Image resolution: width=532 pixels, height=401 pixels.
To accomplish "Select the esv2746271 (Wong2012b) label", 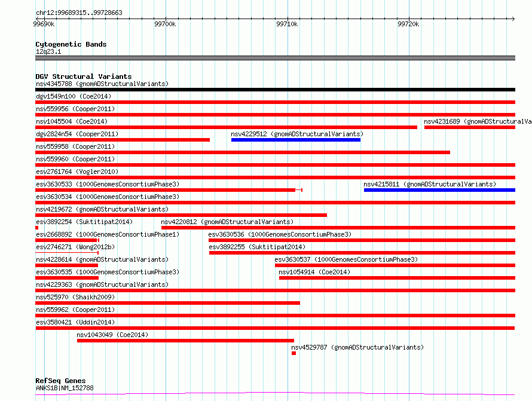I will click(75, 247).
